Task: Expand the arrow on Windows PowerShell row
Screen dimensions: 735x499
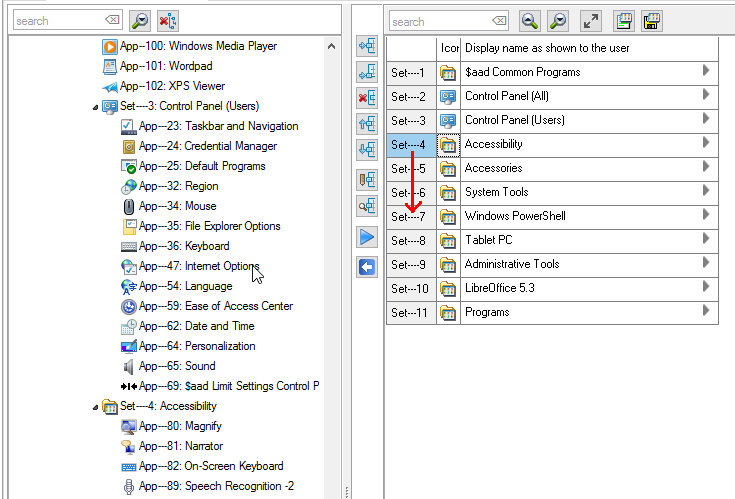Action: click(706, 215)
